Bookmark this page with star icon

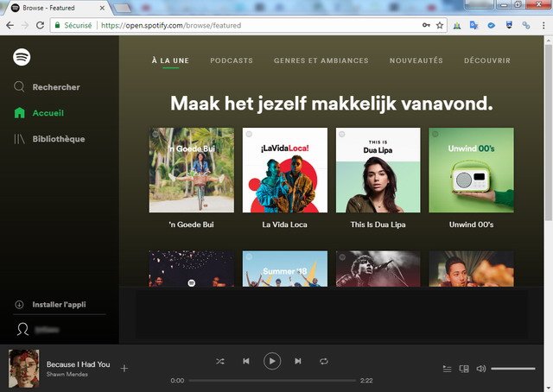(440, 26)
